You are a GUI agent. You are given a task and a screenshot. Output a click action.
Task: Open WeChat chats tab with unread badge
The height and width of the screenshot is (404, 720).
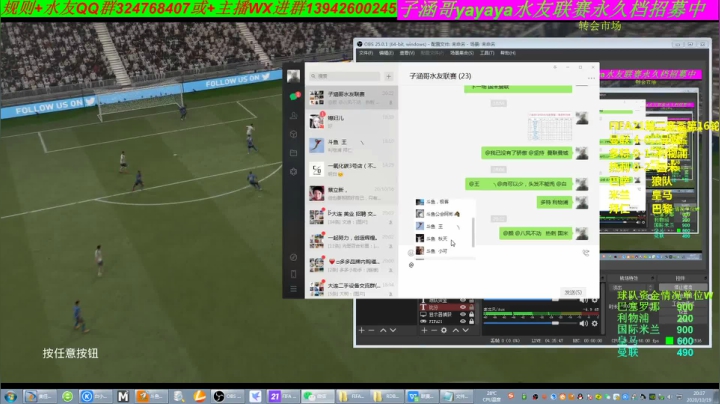click(294, 96)
